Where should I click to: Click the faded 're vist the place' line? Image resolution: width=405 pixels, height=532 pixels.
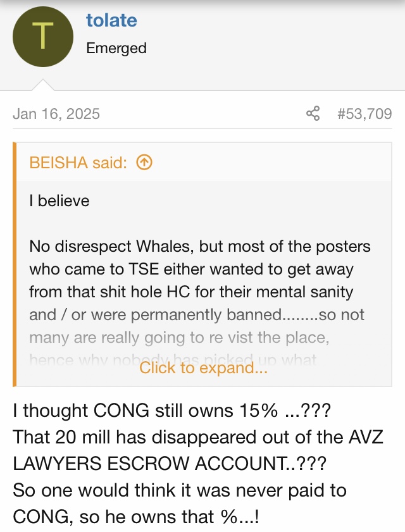point(179,338)
